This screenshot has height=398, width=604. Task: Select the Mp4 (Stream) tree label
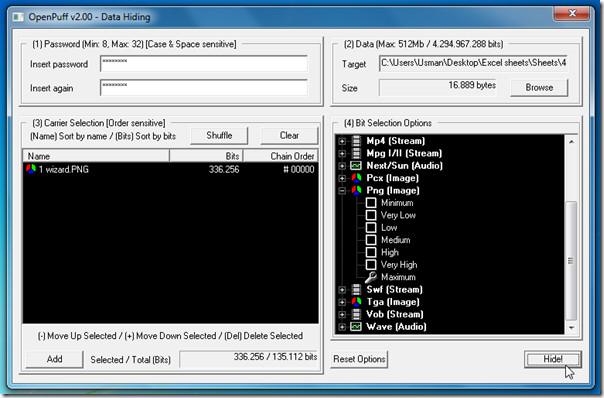[x=396, y=141]
